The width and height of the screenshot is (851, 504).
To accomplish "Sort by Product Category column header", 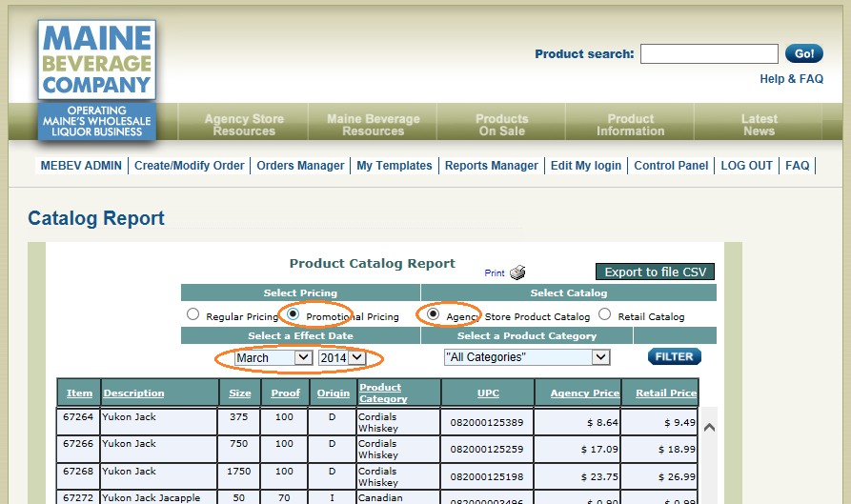I will click(x=383, y=393).
